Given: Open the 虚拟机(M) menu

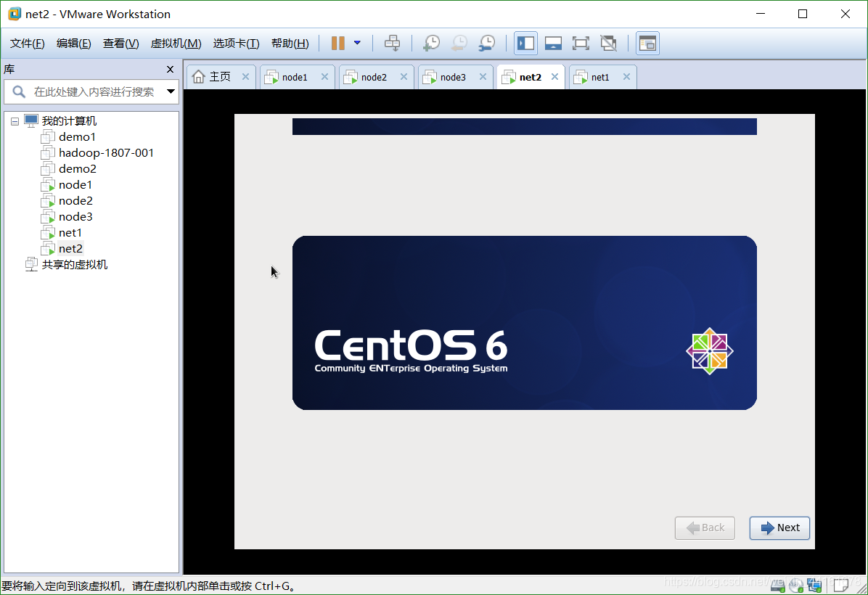Looking at the screenshot, I should (x=176, y=43).
